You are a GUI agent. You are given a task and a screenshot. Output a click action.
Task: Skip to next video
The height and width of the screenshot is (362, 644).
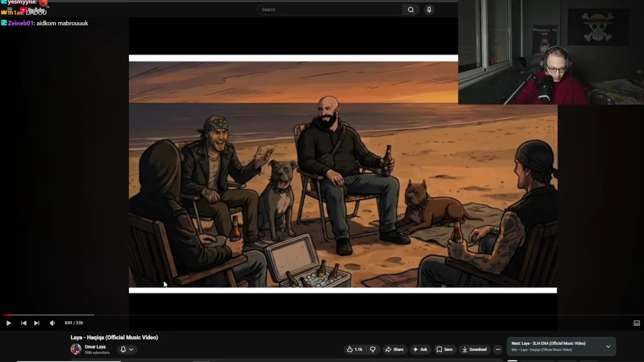(x=37, y=323)
